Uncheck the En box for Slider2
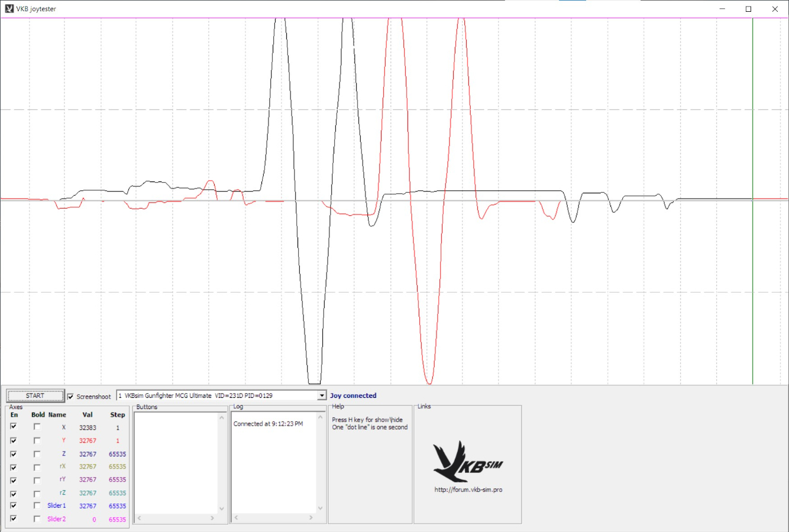This screenshot has width=789, height=532. [14, 519]
